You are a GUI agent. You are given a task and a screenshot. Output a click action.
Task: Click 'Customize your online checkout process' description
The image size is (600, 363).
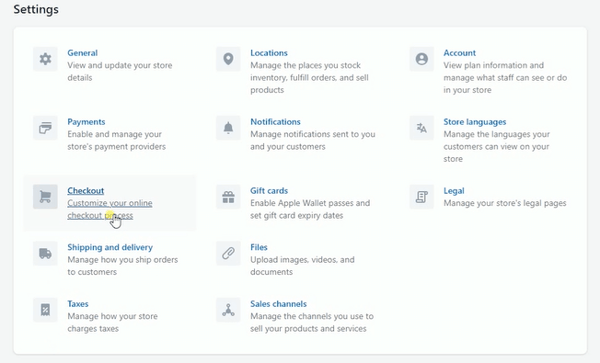[x=110, y=209]
